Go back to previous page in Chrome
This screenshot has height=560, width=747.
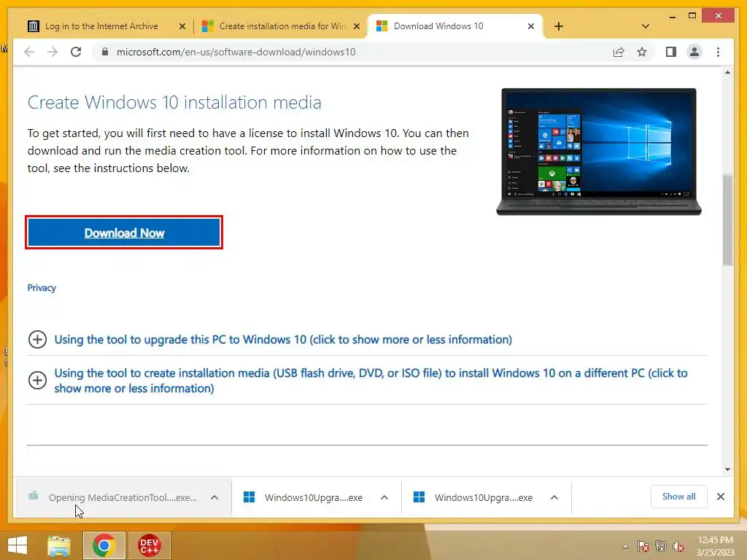pos(29,52)
